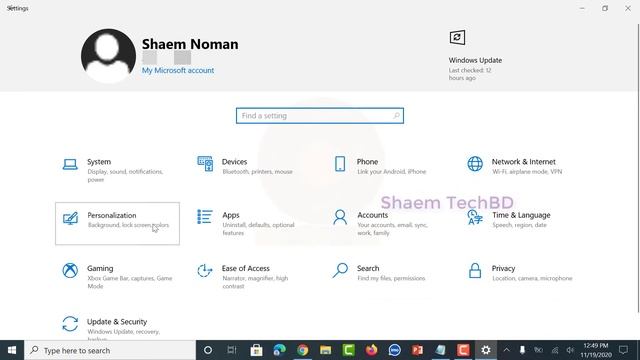Click the 'Bluetooth, printers, mouse' description

click(258, 172)
